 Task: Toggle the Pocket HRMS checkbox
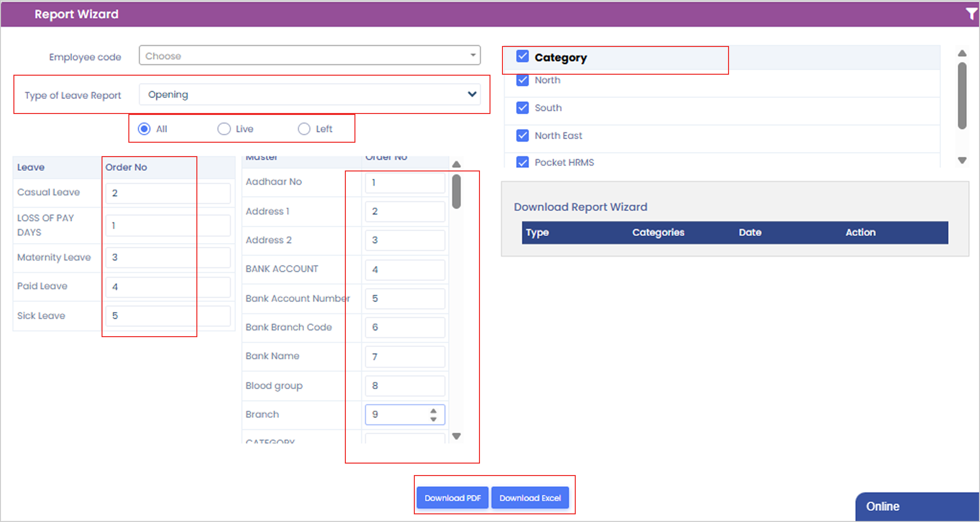522,163
